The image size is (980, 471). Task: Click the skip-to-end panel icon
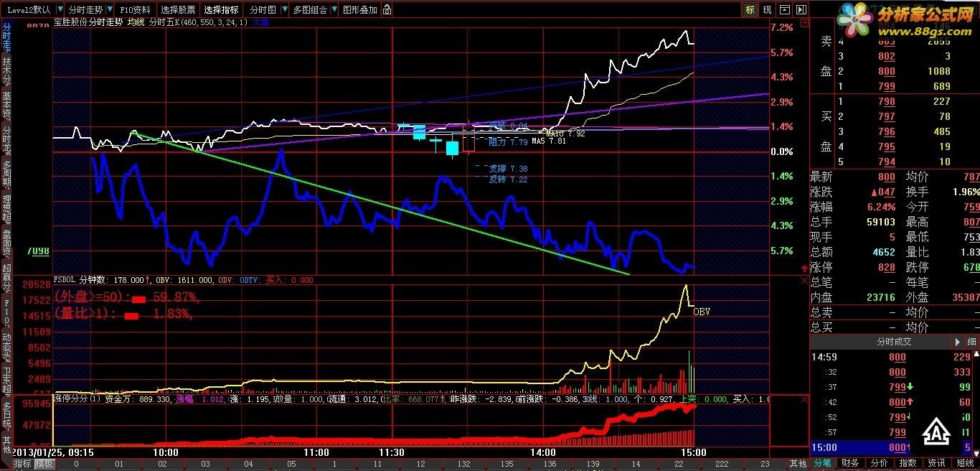[801, 9]
